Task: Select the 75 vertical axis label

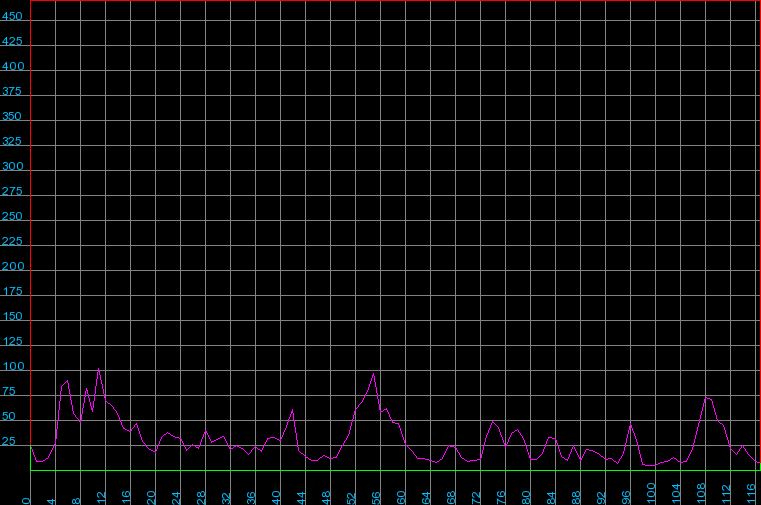Action: click(x=9, y=391)
